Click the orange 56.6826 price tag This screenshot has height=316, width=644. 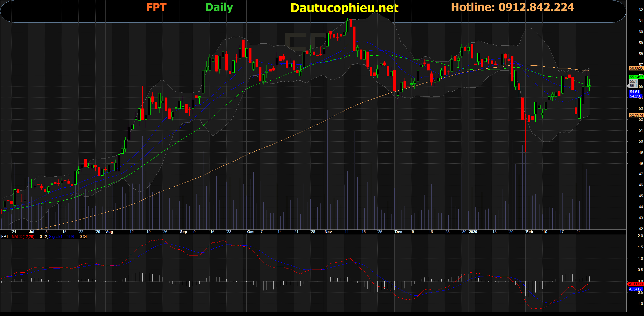(636, 68)
